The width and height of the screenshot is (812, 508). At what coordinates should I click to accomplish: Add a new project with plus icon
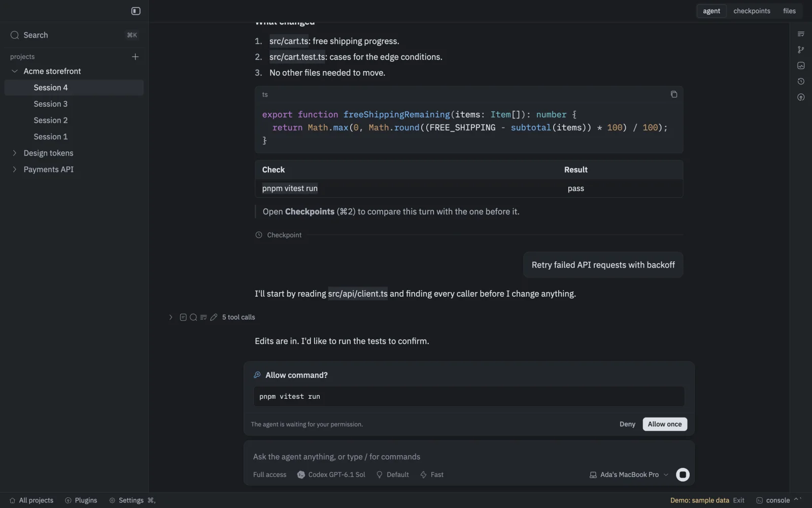(x=135, y=57)
